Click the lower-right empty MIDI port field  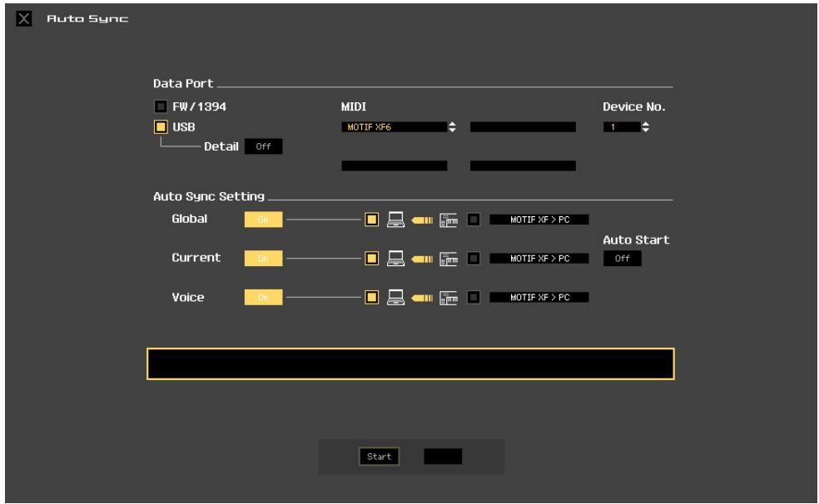pyautogui.click(x=523, y=166)
